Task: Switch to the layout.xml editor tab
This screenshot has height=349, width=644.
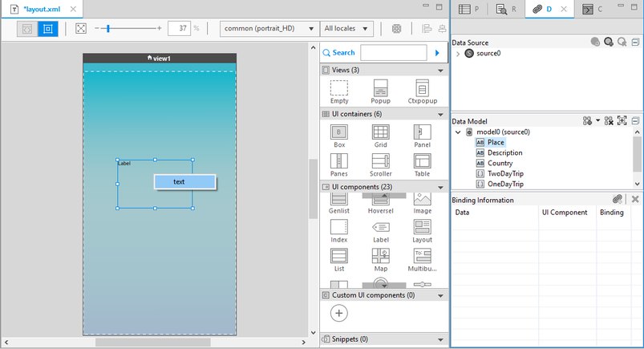Action: point(41,9)
